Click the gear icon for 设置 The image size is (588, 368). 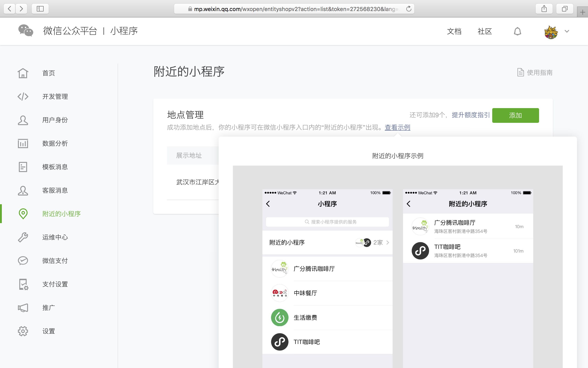tap(23, 331)
